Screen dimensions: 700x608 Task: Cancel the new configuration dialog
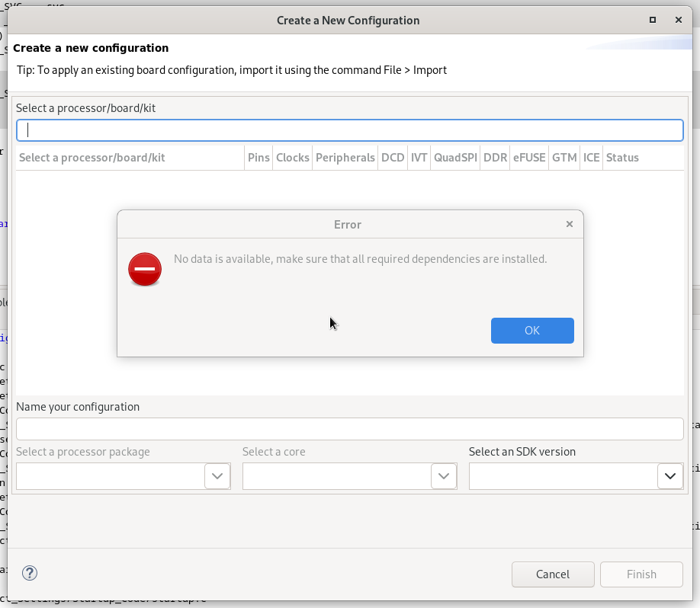(x=552, y=574)
